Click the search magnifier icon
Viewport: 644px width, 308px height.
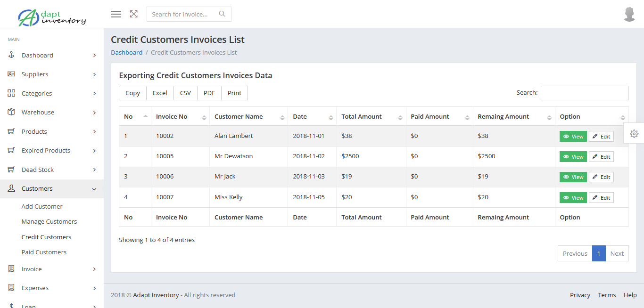tap(222, 14)
